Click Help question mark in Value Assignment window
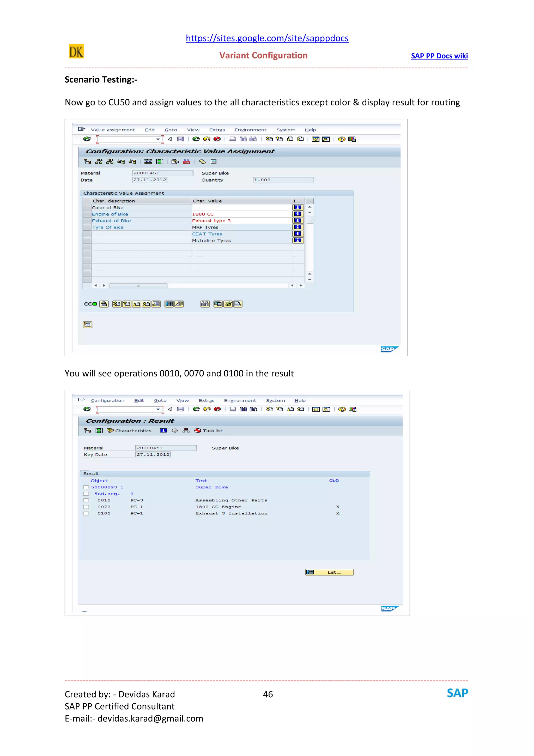Viewport: 534px width, 756px height. click(x=342, y=139)
